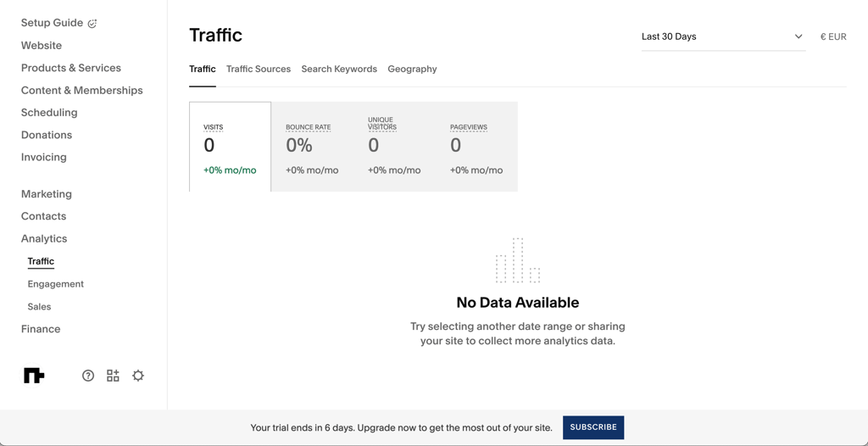
Task: Click Analytics in the sidebar
Action: click(x=44, y=239)
